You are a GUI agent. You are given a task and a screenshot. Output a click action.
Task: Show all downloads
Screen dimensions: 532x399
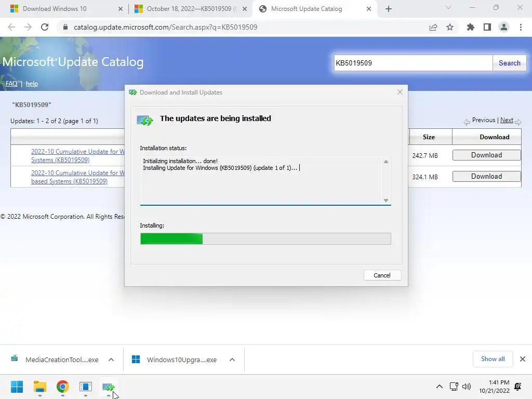click(x=493, y=359)
